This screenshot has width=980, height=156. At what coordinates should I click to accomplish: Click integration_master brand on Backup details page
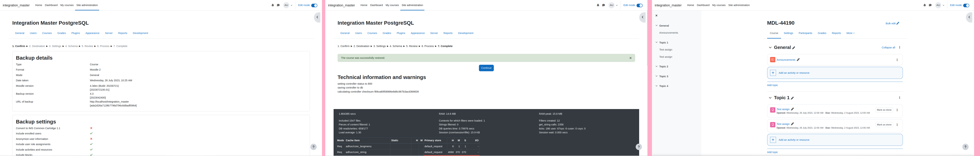pos(16,5)
